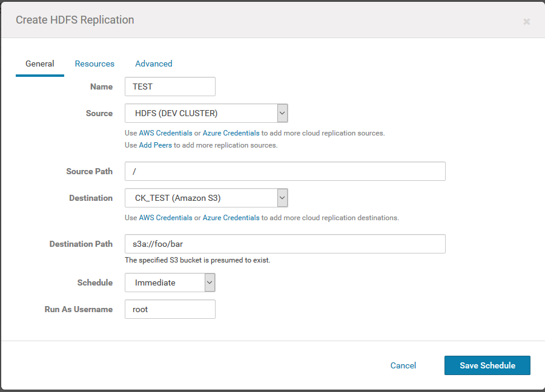Click the Source Path field
The height and width of the screenshot is (392, 545).
pyautogui.click(x=285, y=171)
